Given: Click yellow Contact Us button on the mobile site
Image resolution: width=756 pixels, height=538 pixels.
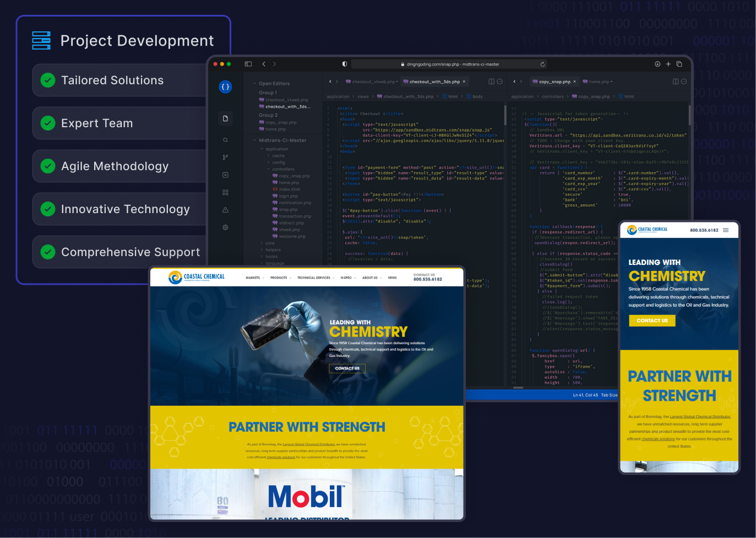Looking at the screenshot, I should pyautogui.click(x=652, y=320).
